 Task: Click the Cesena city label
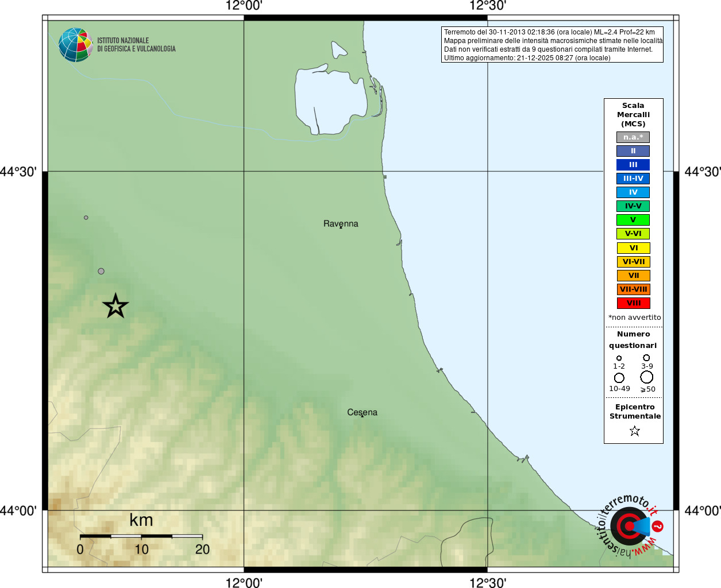362,412
